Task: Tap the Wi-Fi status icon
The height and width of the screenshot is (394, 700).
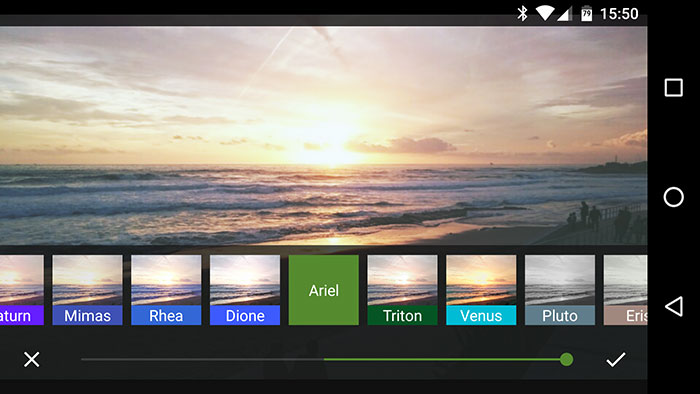Action: point(544,13)
